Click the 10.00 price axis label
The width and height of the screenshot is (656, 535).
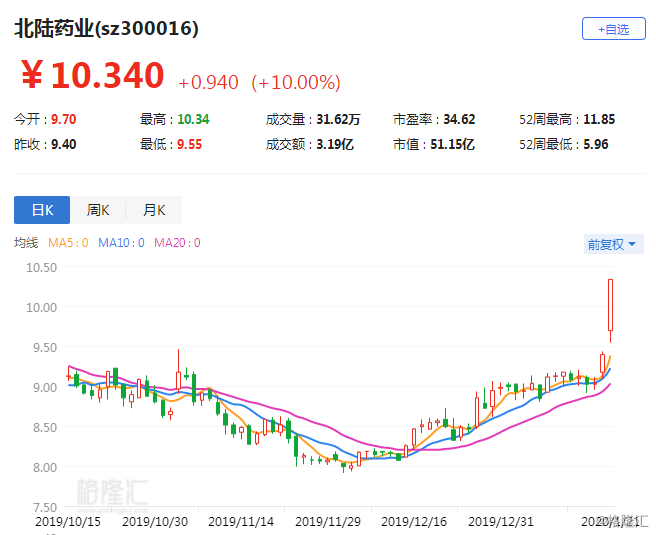point(41,307)
